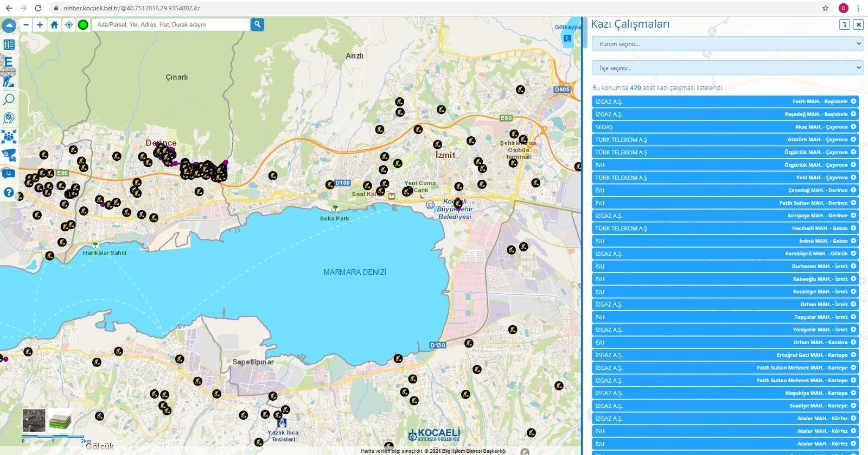Locate my position with crosshair icon

pos(69,24)
